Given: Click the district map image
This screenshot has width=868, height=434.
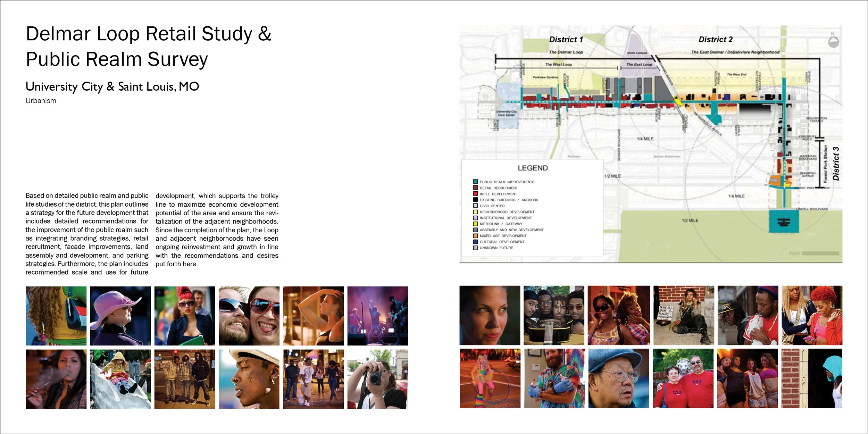Looking at the screenshot, I should pos(651,144).
